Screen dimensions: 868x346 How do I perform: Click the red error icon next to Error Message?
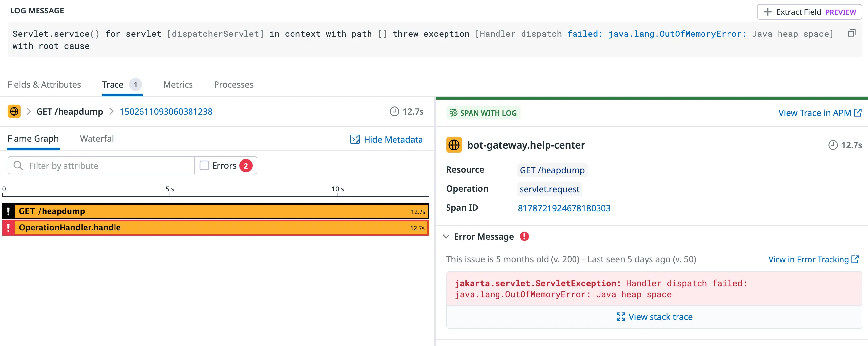(x=524, y=236)
